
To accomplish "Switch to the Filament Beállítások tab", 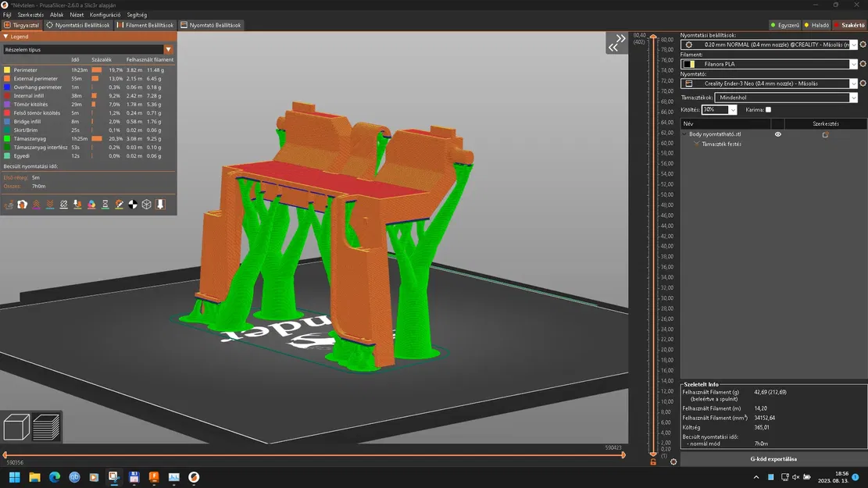I will click(145, 25).
